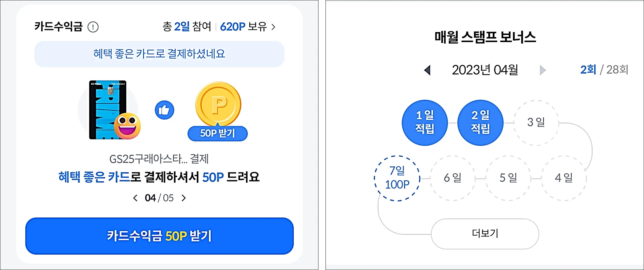Viewport: 644px width, 270px height.
Task: Click the 카드수익금 info icon
Action: (x=93, y=27)
